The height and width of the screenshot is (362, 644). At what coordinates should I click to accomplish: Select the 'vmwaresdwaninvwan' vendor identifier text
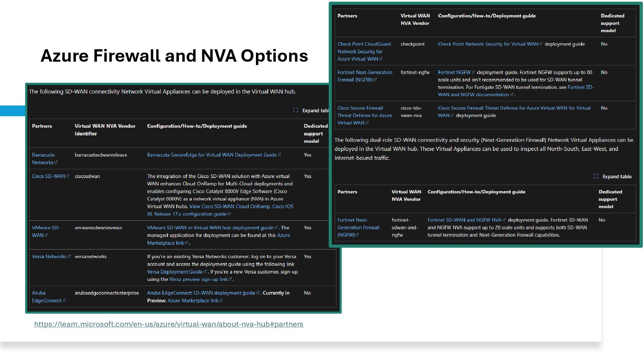pos(98,228)
